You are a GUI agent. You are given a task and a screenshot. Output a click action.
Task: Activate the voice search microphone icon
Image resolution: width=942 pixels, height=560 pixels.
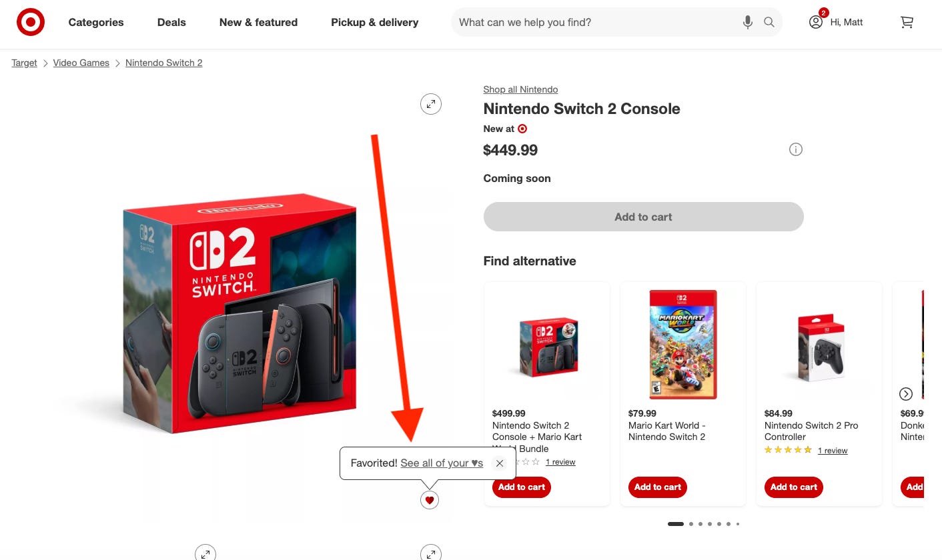pyautogui.click(x=747, y=22)
